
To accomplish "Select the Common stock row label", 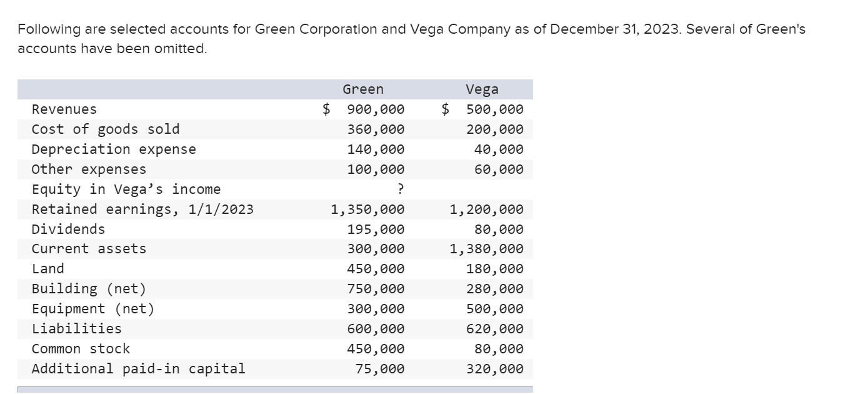I will (x=81, y=349).
